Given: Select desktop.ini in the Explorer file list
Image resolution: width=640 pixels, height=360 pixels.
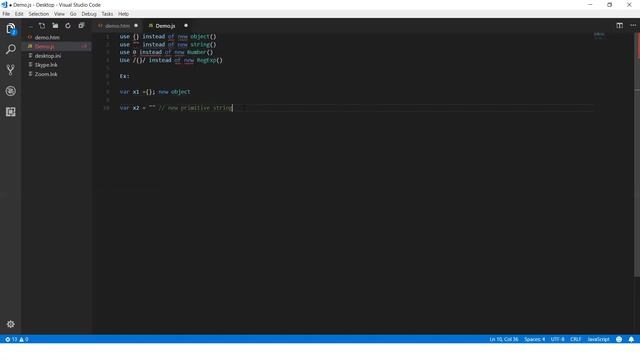Looking at the screenshot, I should click(56, 56).
